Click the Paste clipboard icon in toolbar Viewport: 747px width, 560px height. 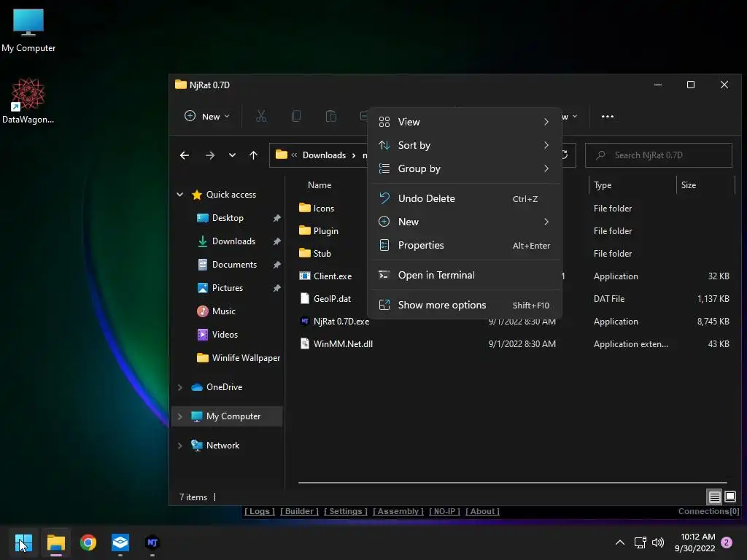click(330, 116)
